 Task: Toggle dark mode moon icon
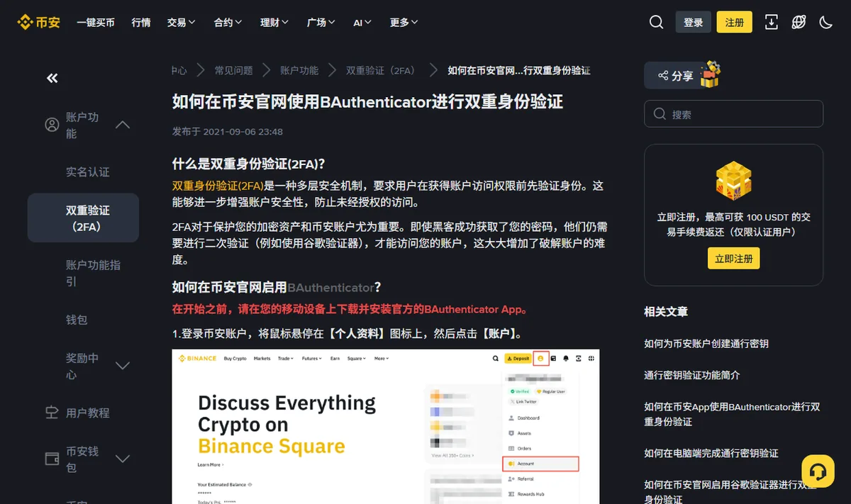825,23
